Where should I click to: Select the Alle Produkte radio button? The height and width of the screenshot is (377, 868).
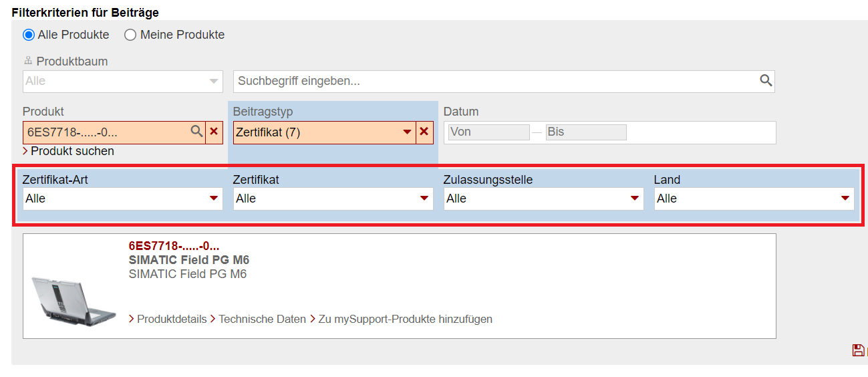(29, 35)
